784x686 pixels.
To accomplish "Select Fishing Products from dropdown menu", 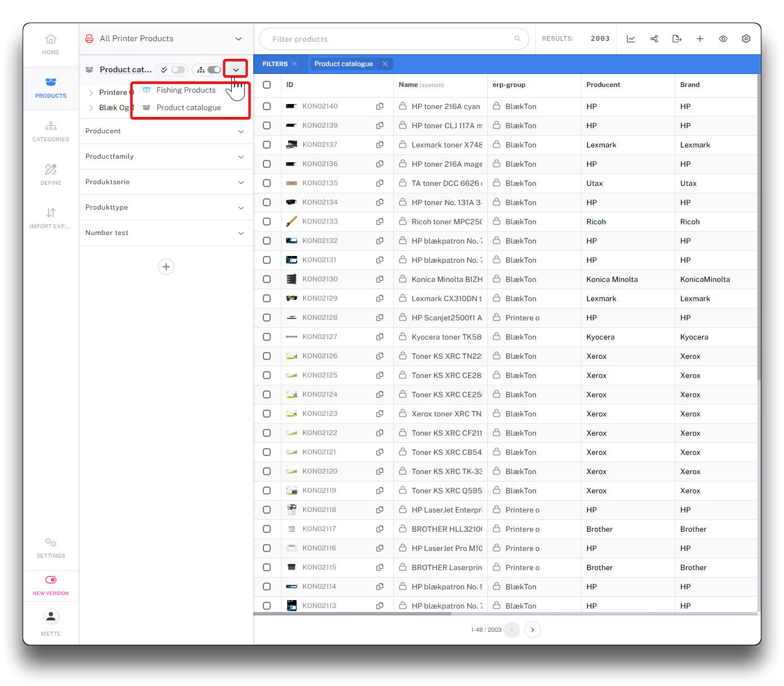I will click(186, 90).
